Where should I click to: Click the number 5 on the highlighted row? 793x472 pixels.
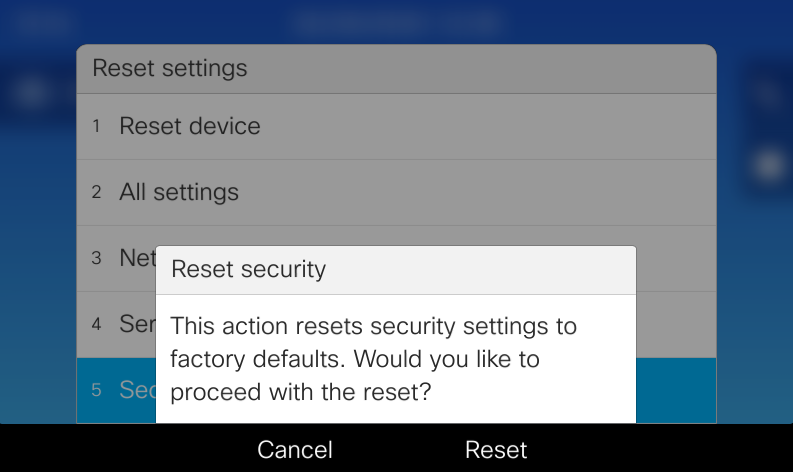click(97, 390)
